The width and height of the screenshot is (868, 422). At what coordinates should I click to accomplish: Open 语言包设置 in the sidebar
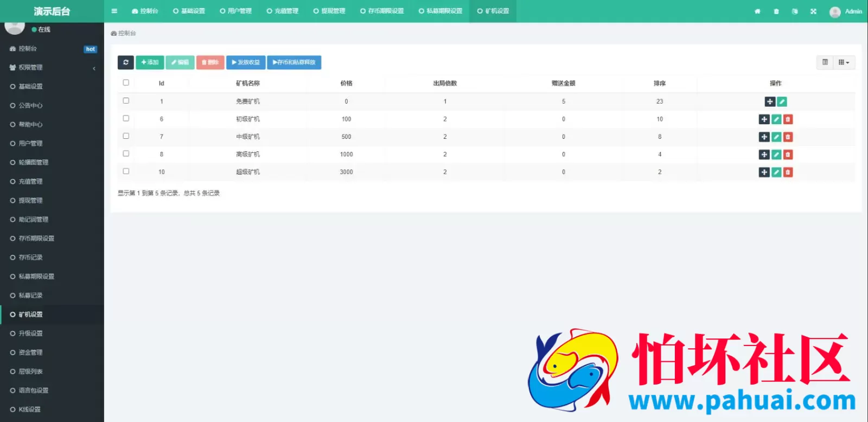52,391
